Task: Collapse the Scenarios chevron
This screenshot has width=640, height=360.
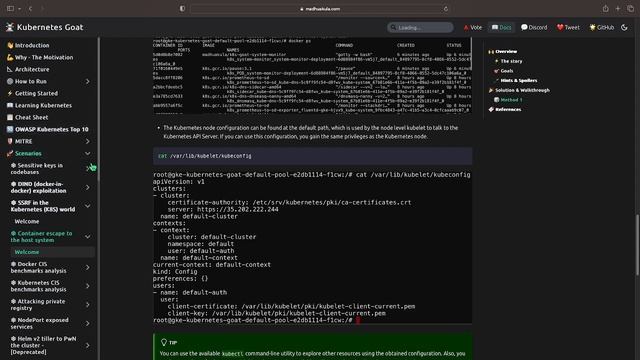Action: pyautogui.click(x=87, y=153)
